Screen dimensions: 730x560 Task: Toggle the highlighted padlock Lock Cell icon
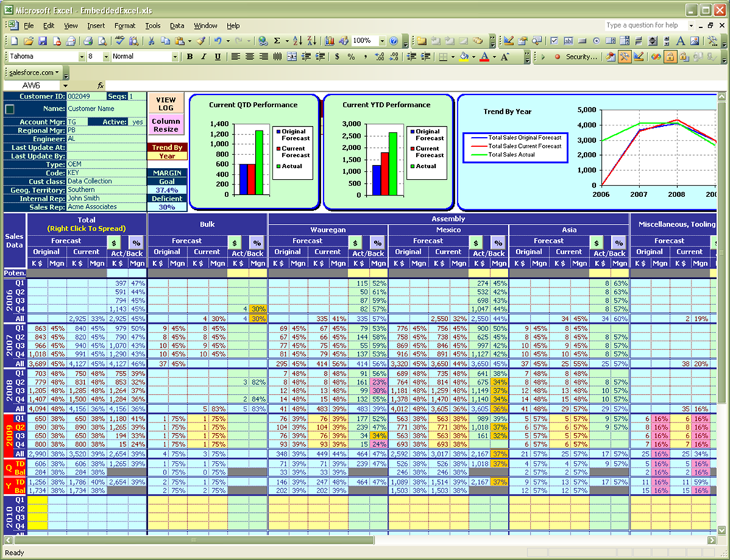[670, 57]
